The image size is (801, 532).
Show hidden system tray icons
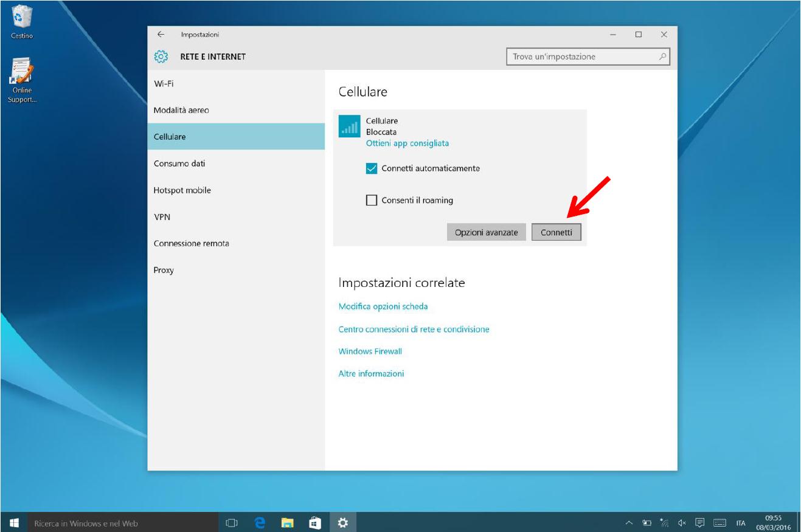pyautogui.click(x=629, y=523)
